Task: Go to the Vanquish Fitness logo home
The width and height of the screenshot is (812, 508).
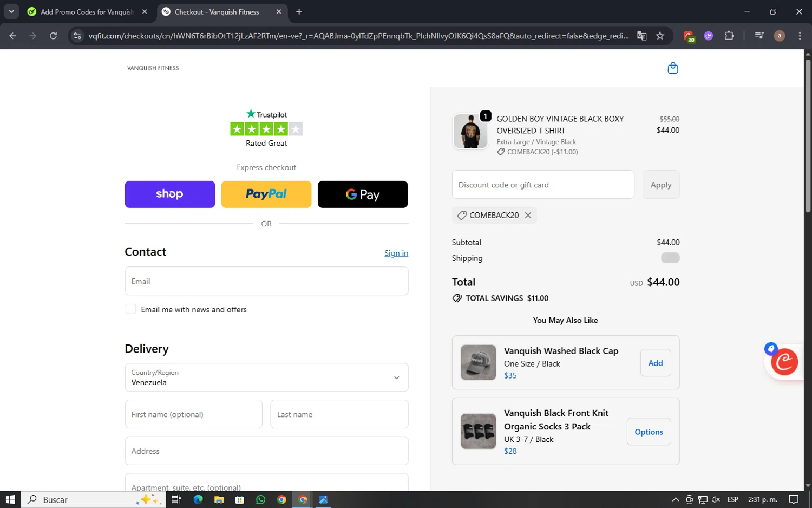Action: [x=153, y=68]
